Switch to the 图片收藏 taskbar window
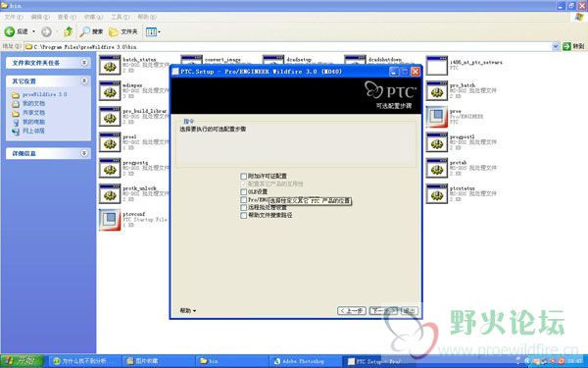The height and width of the screenshot is (368, 588). (x=158, y=361)
